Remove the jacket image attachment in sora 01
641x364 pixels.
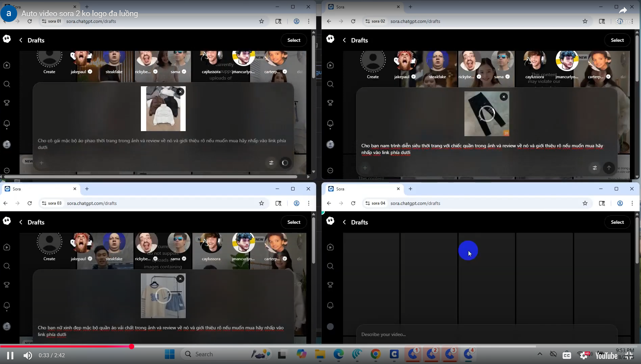coord(180,92)
